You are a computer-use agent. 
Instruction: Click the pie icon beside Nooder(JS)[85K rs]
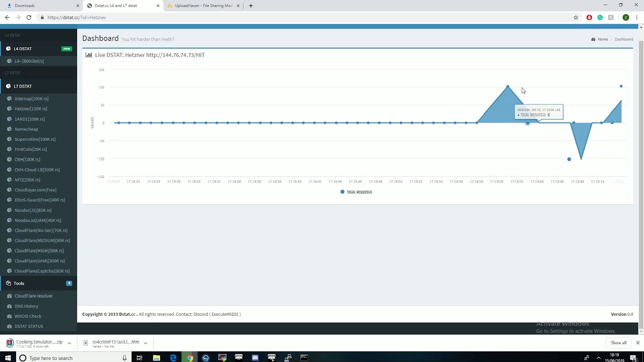pyautogui.click(x=10, y=210)
